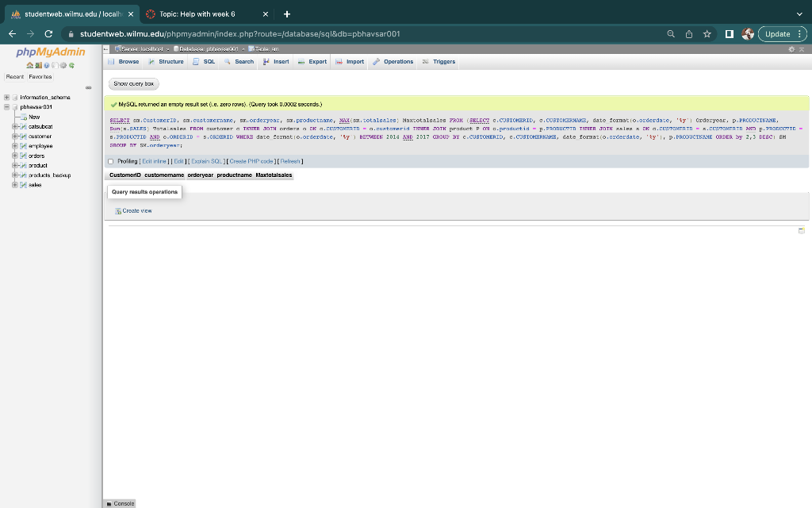
Task: Open the Browse tab
Action: pos(123,62)
